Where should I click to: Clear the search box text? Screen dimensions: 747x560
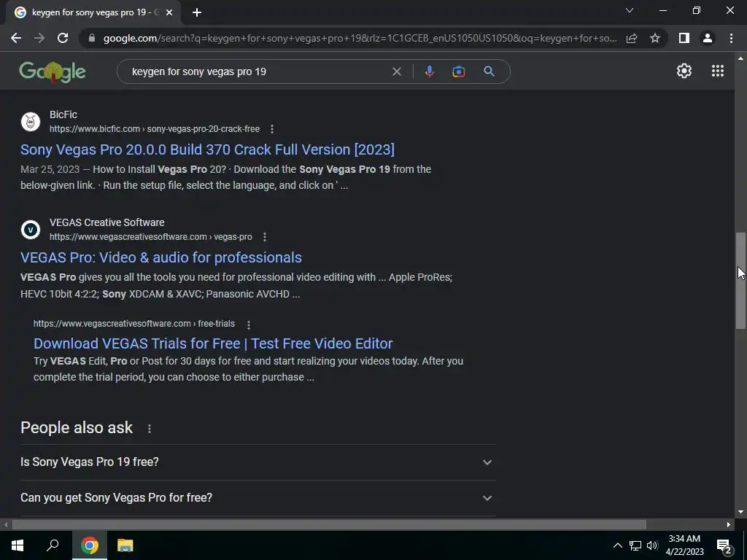pos(396,71)
